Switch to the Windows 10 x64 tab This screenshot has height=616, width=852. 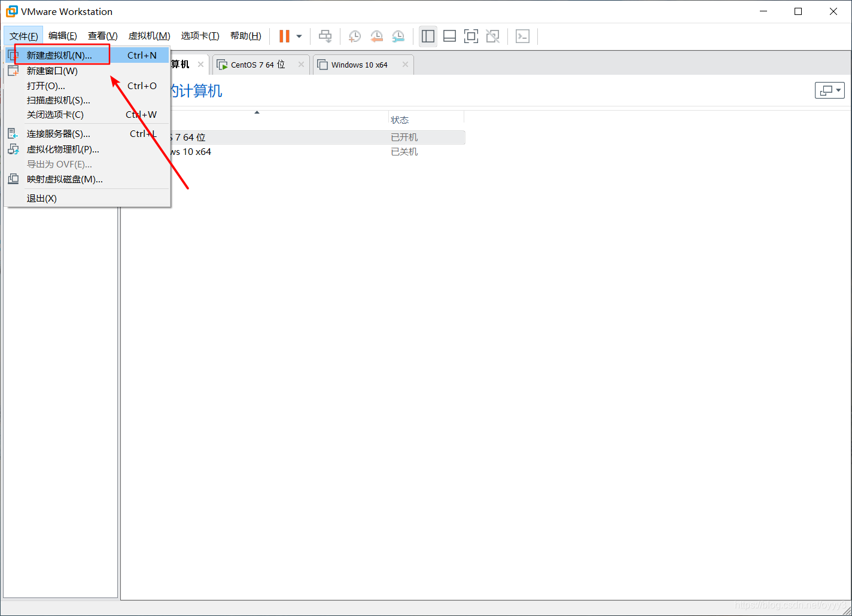pyautogui.click(x=363, y=65)
